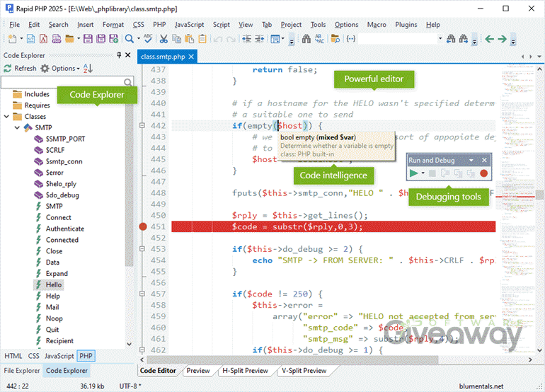
Task: Start debugging with the green Run button
Action: (x=413, y=173)
